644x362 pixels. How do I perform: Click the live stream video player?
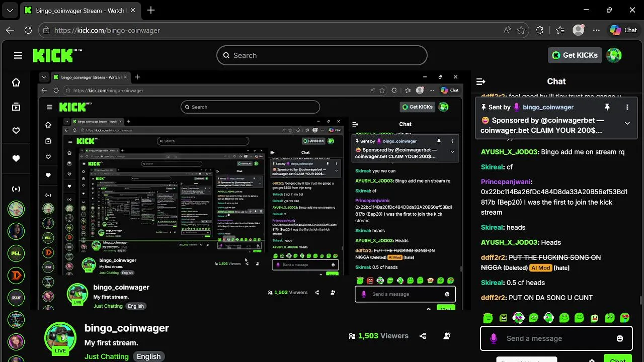click(x=251, y=190)
